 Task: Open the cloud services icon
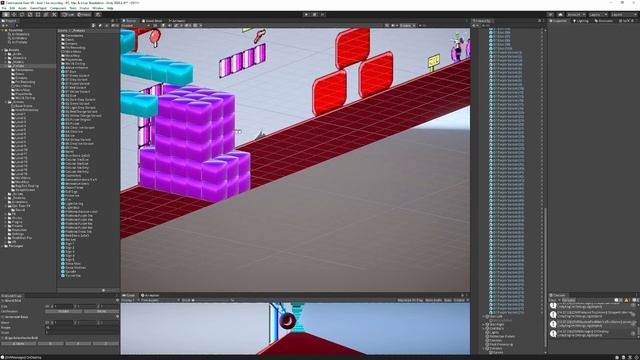[560, 15]
